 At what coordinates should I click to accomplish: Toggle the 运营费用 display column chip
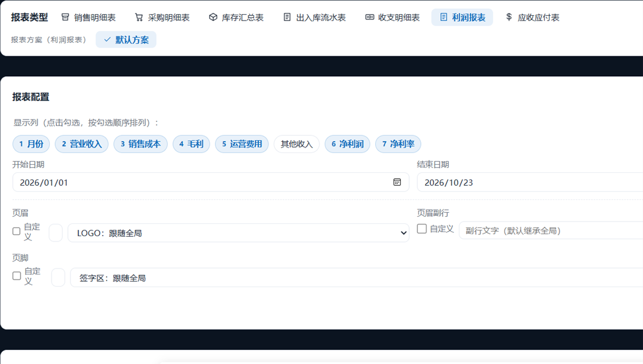[241, 144]
